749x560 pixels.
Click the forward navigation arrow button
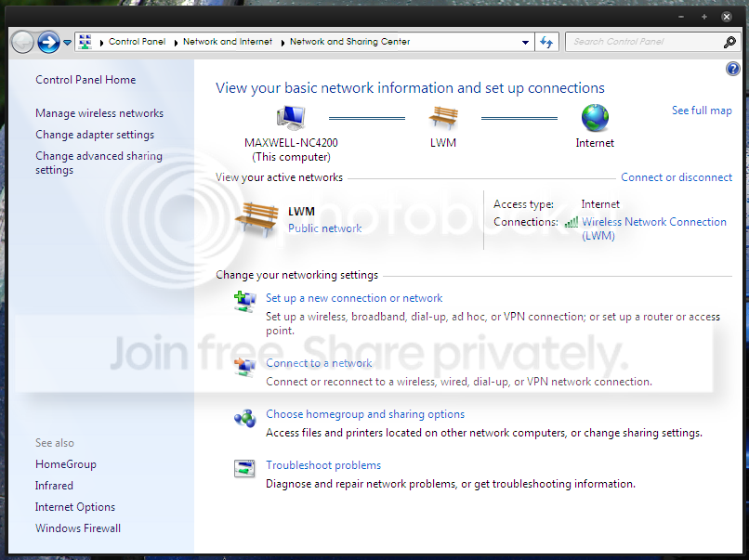48,42
